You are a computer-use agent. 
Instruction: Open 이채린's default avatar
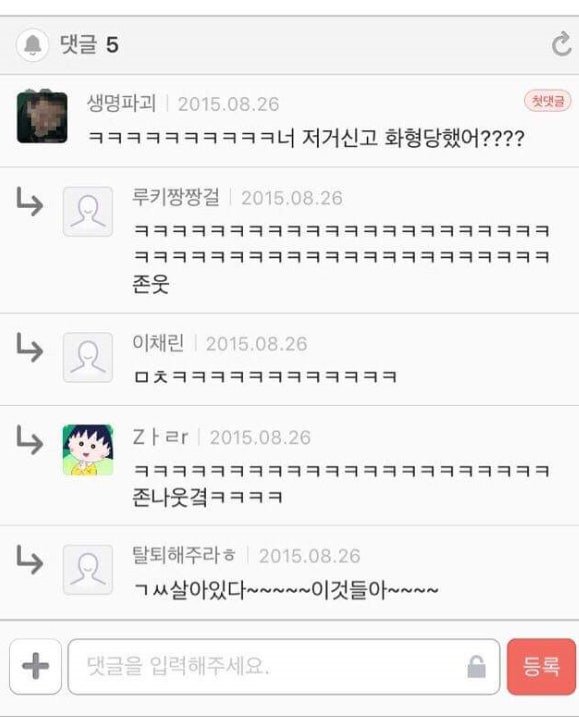point(88,358)
